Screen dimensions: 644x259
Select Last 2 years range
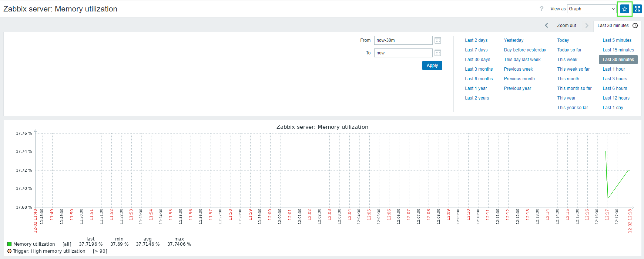[x=477, y=98]
